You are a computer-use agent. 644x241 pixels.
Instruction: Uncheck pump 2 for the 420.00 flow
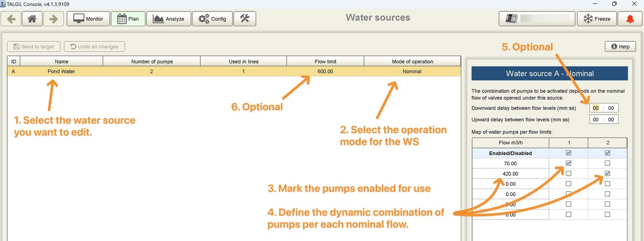point(607,174)
